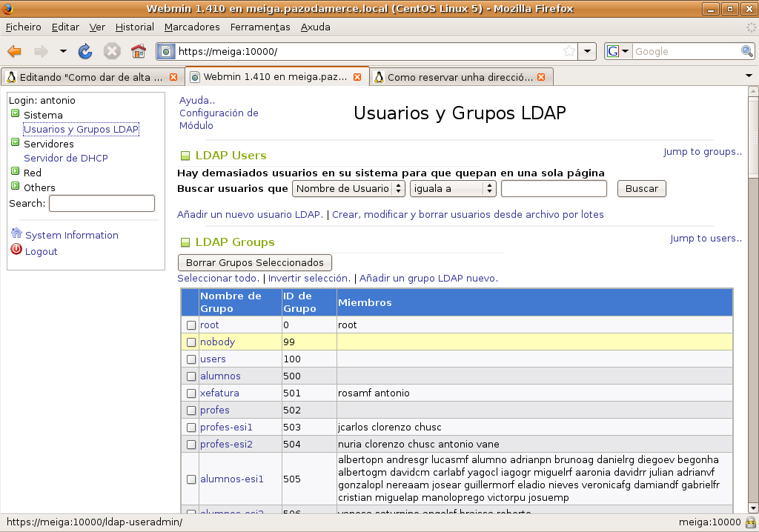Reload the page with the refresh icon

pyautogui.click(x=85, y=51)
